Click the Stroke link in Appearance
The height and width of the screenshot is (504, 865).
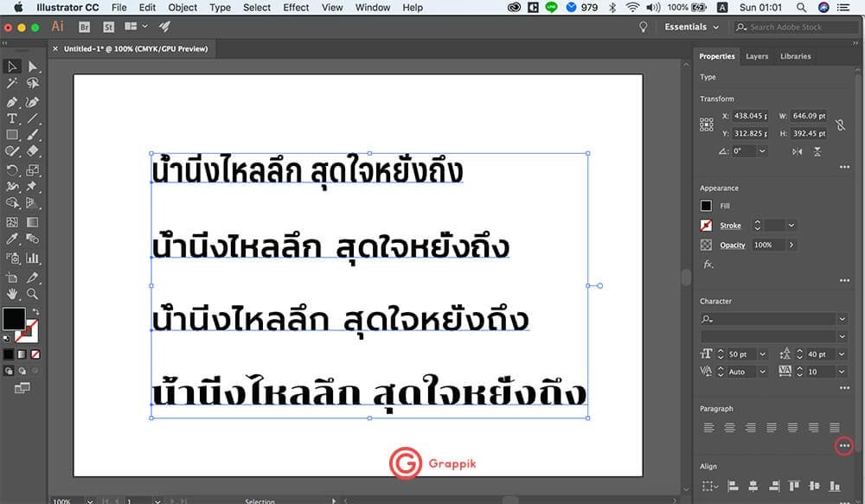[x=731, y=225]
